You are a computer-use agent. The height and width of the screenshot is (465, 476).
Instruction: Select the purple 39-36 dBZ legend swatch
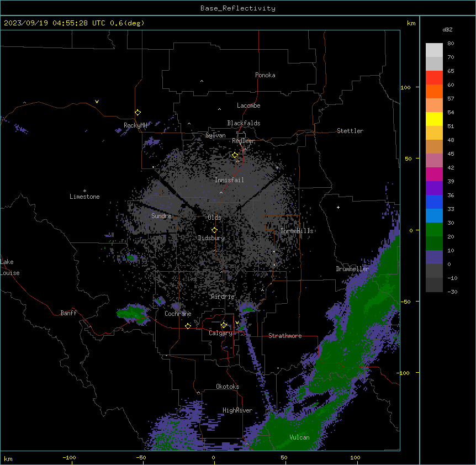pyautogui.click(x=434, y=188)
